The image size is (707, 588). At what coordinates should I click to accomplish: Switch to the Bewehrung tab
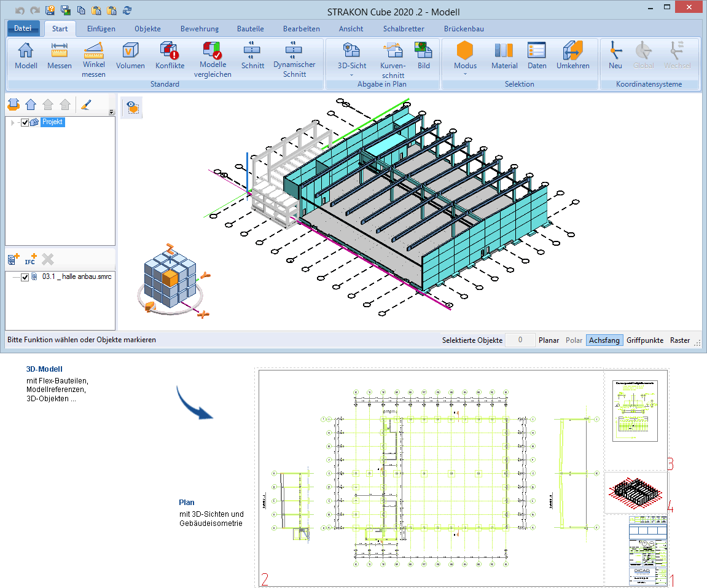point(199,29)
